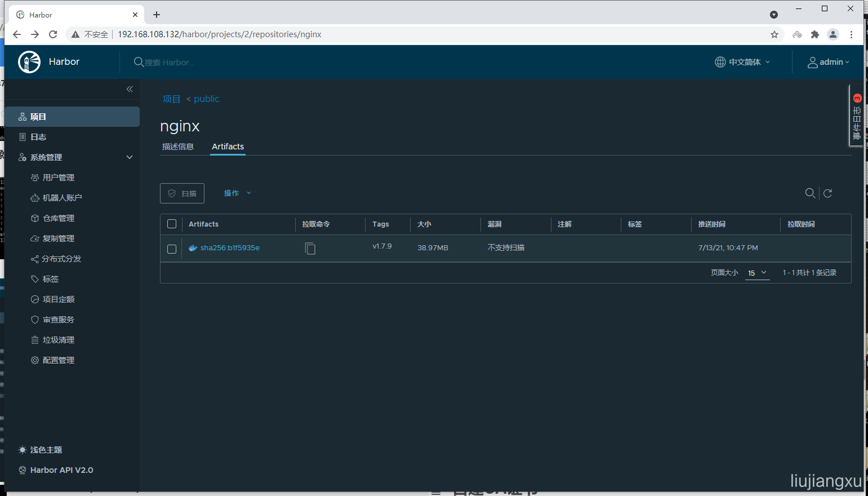Click the Tags column header
Image resolution: width=868 pixels, height=496 pixels.
[381, 224]
